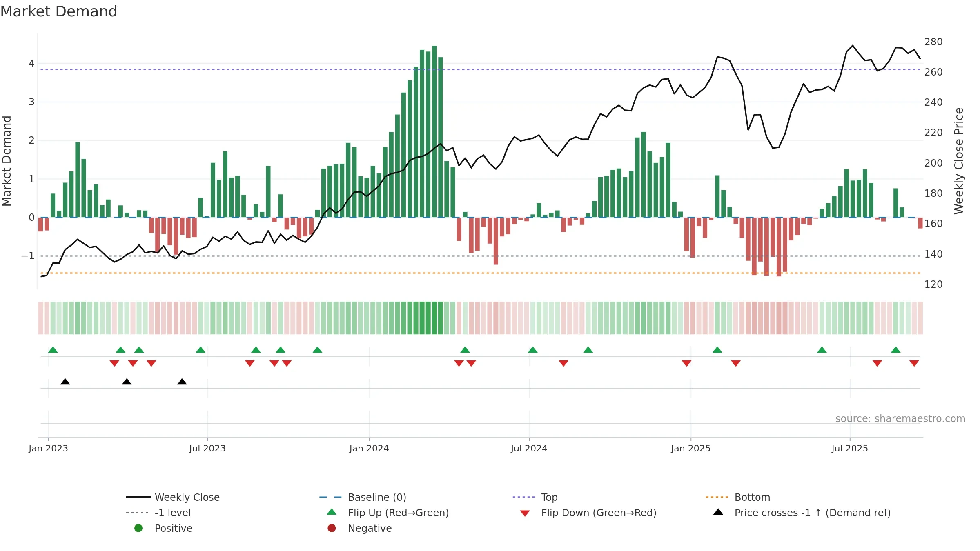Select the final red Flip Down marker of the series

tap(914, 363)
